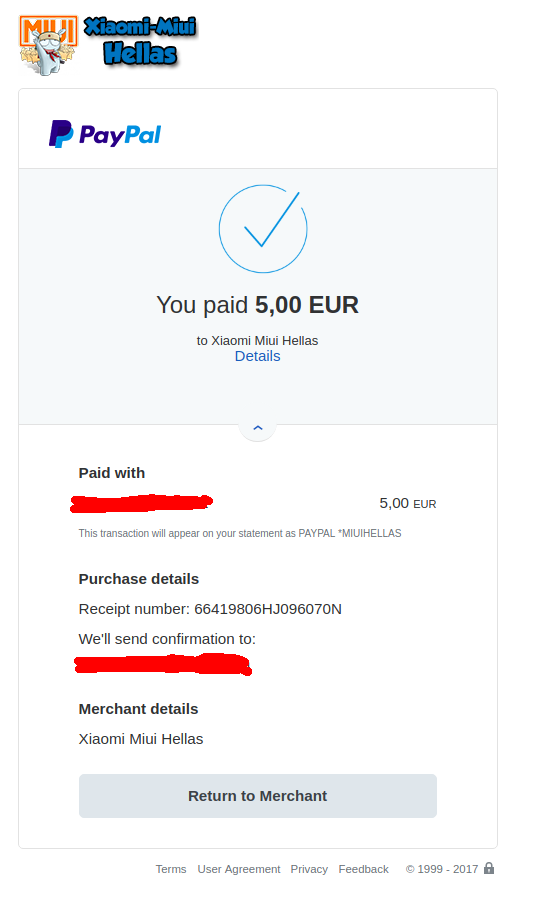Click the redacted confirmation email address
This screenshot has width=543, height=913.
pos(163,664)
